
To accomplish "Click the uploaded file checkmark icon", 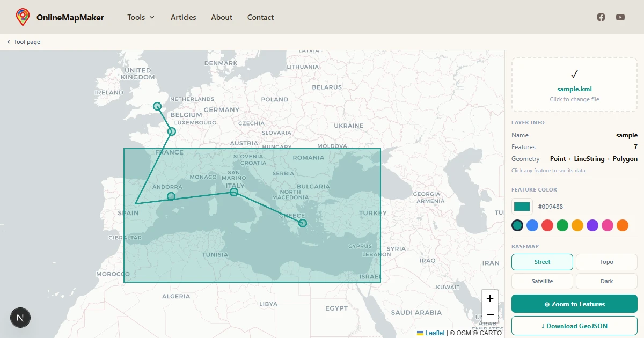I will tap(574, 74).
